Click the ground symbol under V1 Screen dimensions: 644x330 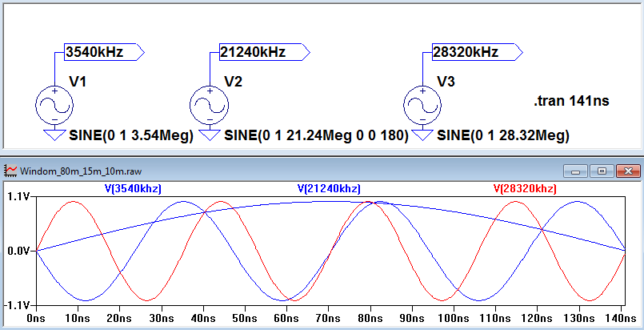click(x=54, y=134)
